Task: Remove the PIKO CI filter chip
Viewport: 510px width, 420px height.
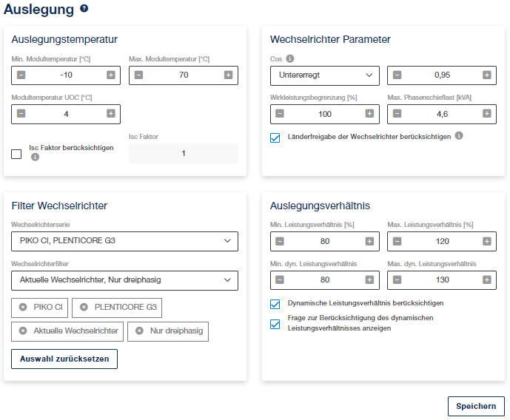Action: [x=23, y=307]
